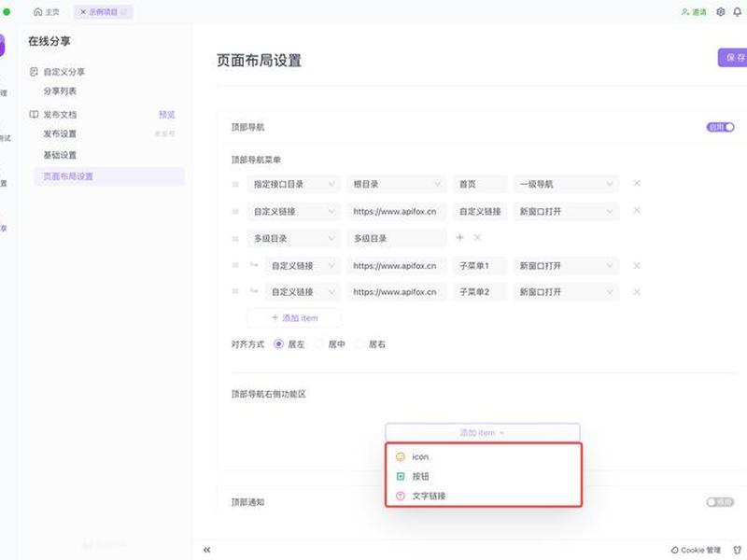
Task: Select 页面布局设置 menu item
Action: tap(109, 176)
